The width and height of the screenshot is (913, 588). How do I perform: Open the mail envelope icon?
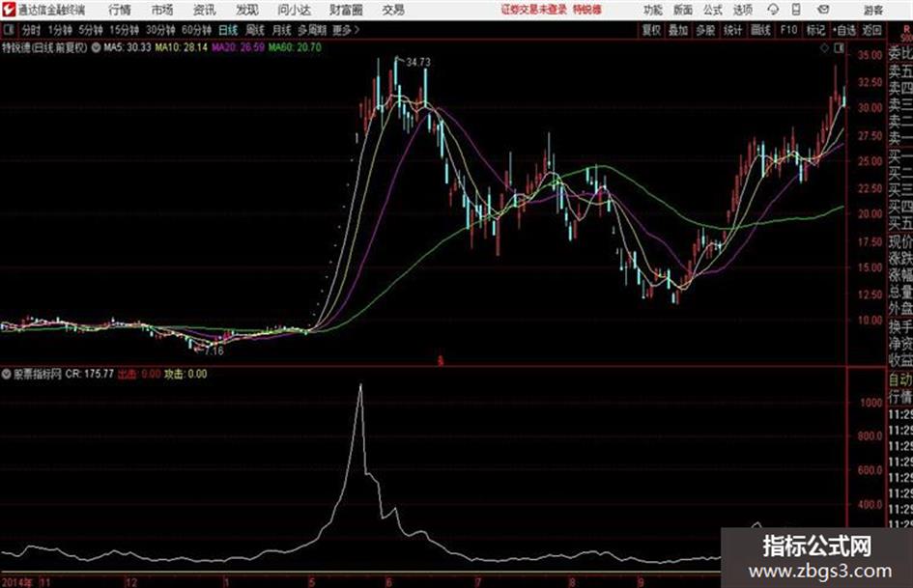click(823, 10)
